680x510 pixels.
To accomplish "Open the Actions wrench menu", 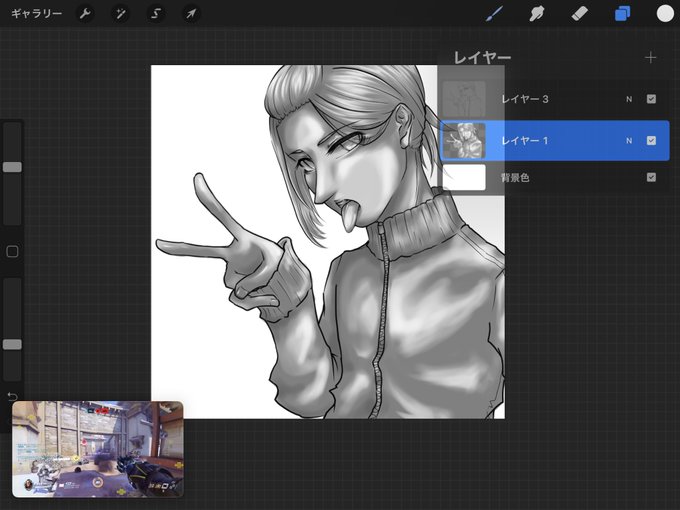I will tap(85, 14).
